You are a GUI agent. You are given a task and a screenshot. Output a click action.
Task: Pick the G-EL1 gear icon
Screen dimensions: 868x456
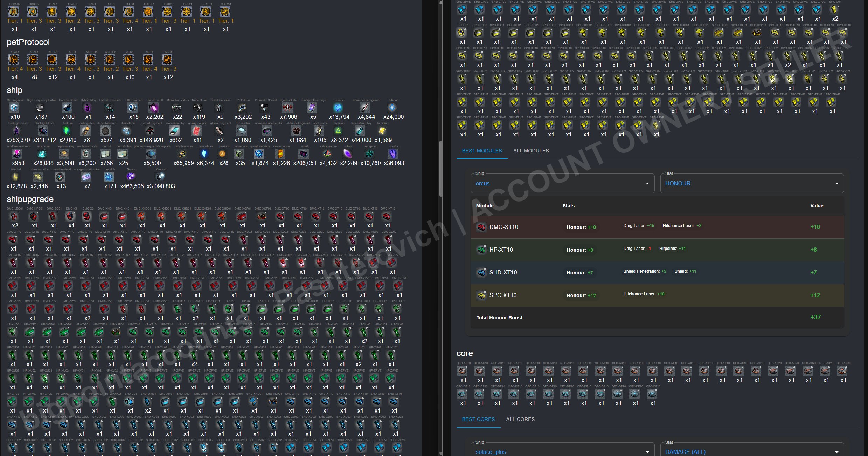pos(110,12)
